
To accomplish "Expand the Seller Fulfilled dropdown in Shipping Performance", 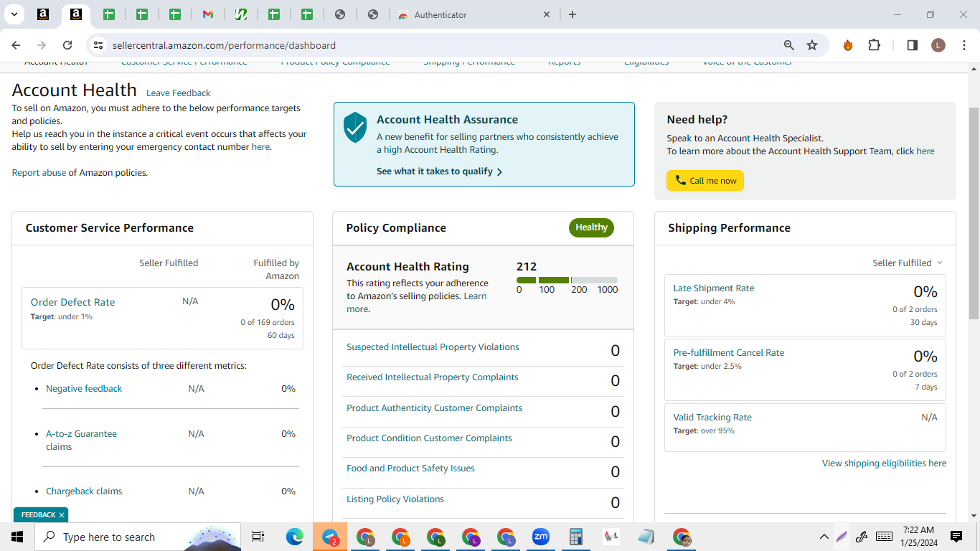I will click(908, 263).
